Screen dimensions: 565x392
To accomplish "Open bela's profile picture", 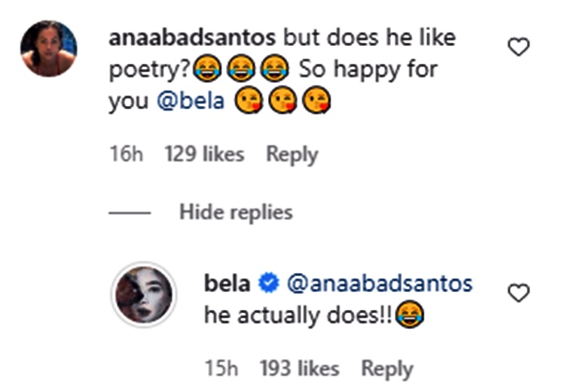I will [143, 294].
